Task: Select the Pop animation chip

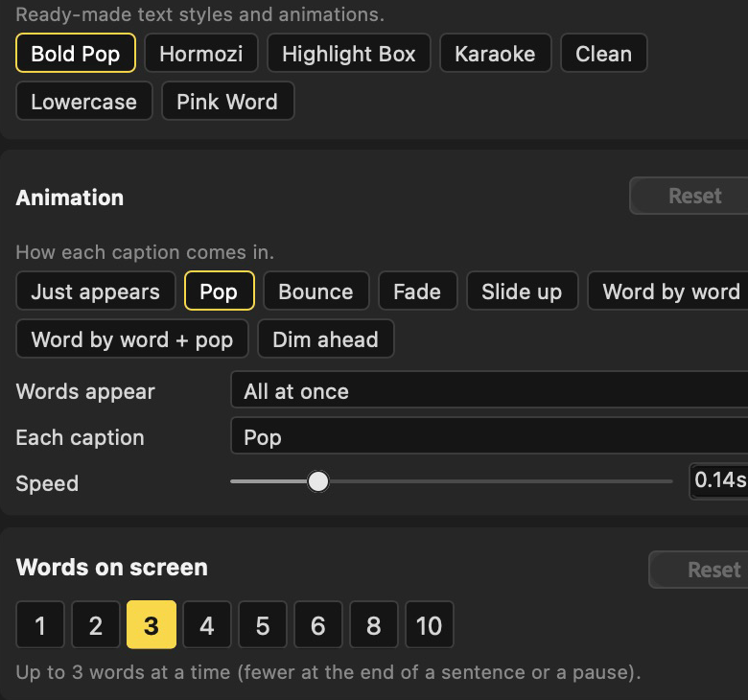Action: (219, 292)
